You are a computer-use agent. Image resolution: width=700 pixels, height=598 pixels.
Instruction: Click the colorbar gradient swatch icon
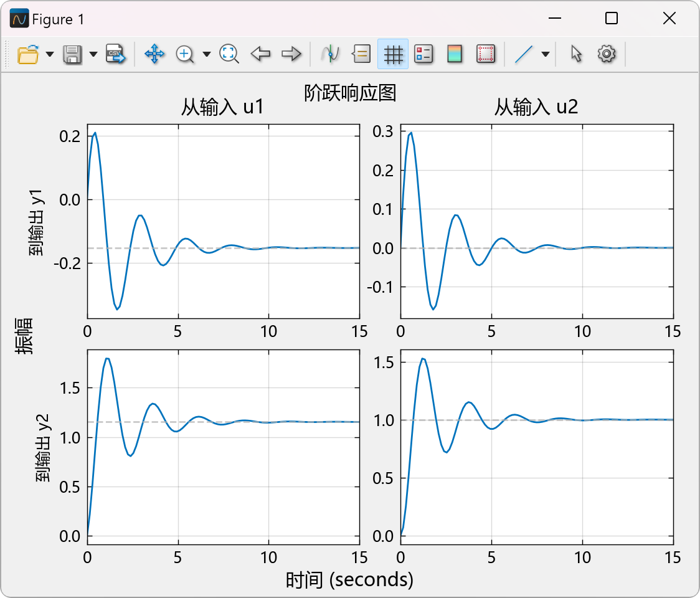pos(455,54)
